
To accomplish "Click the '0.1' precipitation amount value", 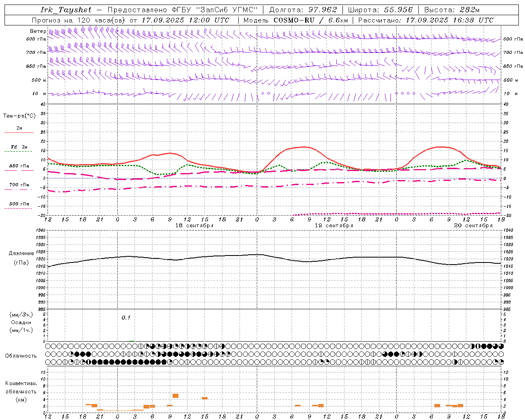I will coord(126,317).
